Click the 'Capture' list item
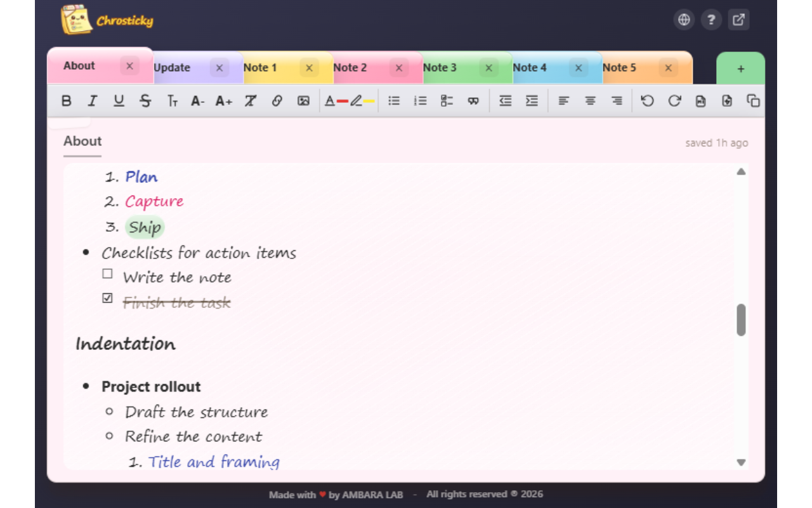The height and width of the screenshot is (508, 812). 154,202
